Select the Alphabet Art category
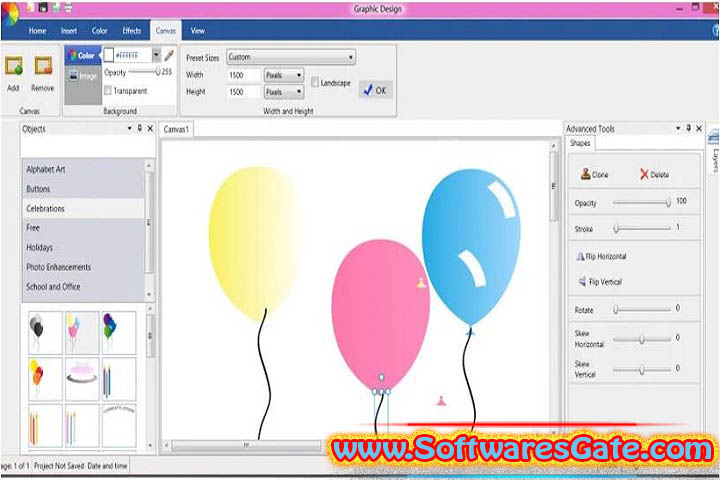 (84, 169)
